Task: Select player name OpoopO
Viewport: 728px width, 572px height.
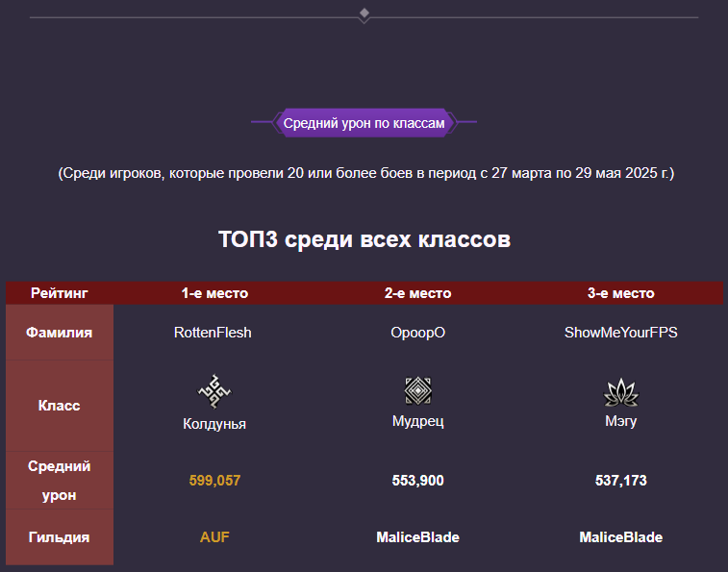Action: pos(418,333)
